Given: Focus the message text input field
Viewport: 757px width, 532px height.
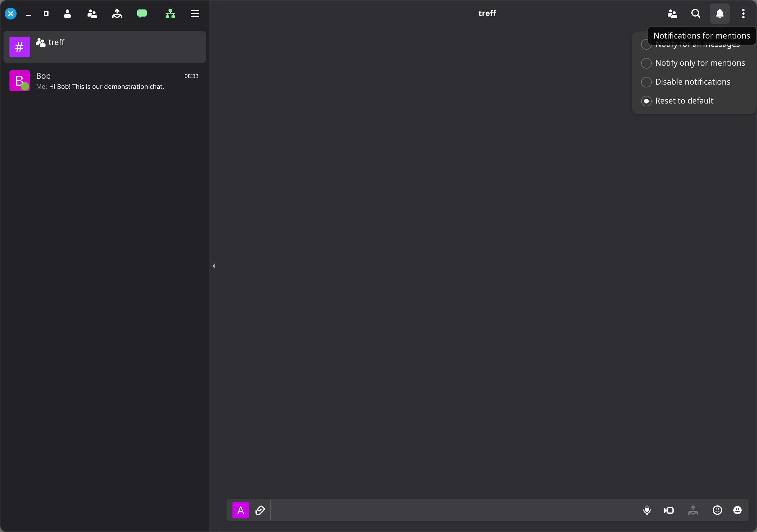Looking at the screenshot, I should coord(453,510).
